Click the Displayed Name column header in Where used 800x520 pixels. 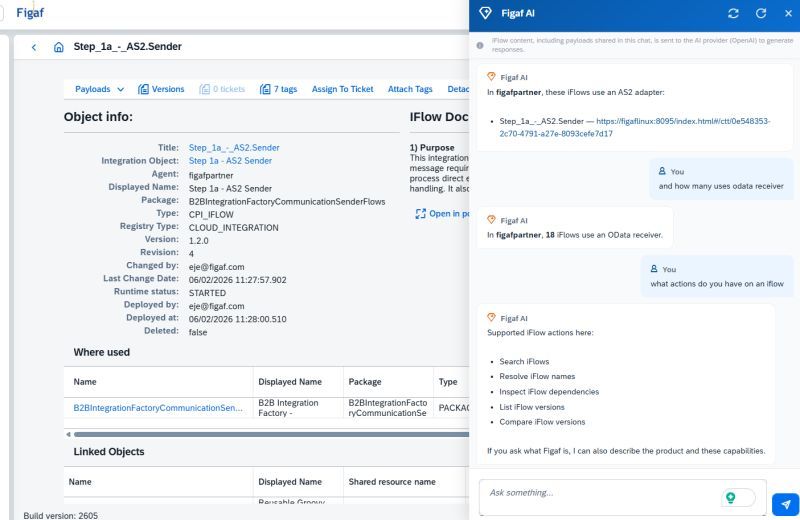point(290,382)
